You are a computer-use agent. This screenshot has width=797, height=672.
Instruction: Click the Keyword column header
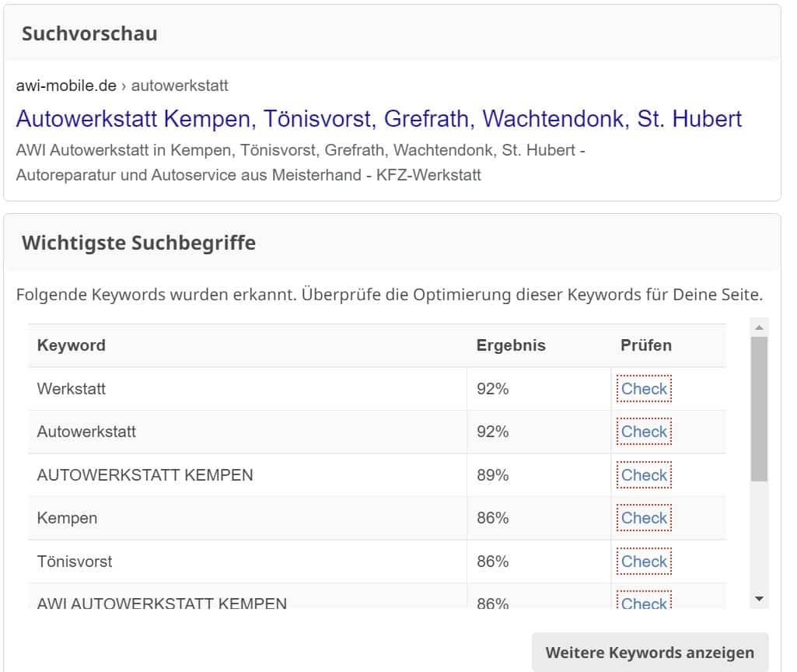[x=72, y=345]
